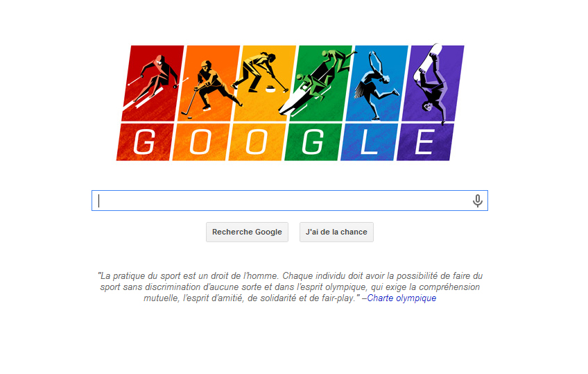Click the purple snowboarder panel
Image resolution: width=588 pixels, height=374 pixels.
tap(433, 83)
